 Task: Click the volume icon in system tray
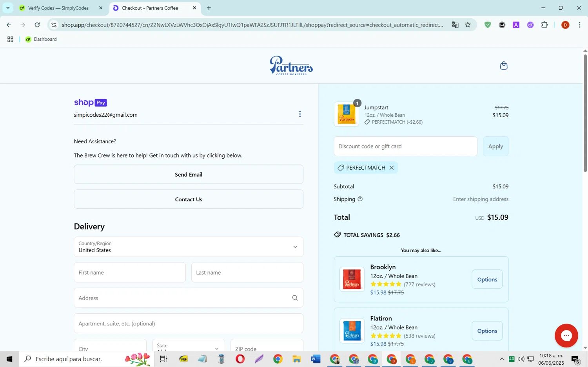point(521,359)
